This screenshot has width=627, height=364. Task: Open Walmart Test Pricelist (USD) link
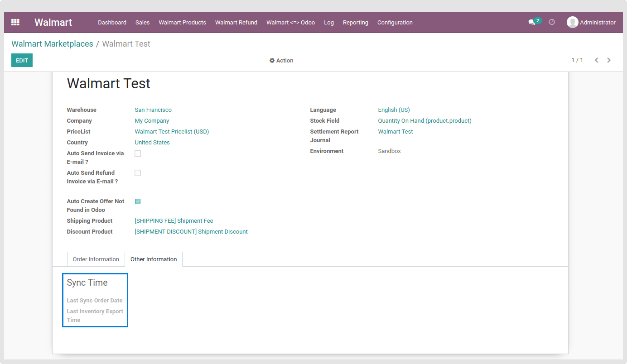coord(172,132)
